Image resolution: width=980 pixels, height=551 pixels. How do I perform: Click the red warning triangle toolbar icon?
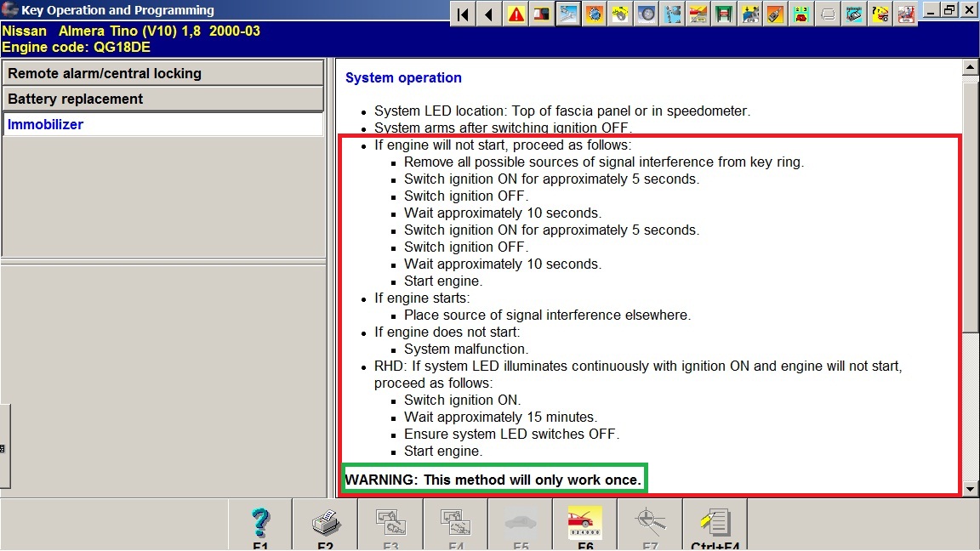coord(516,14)
